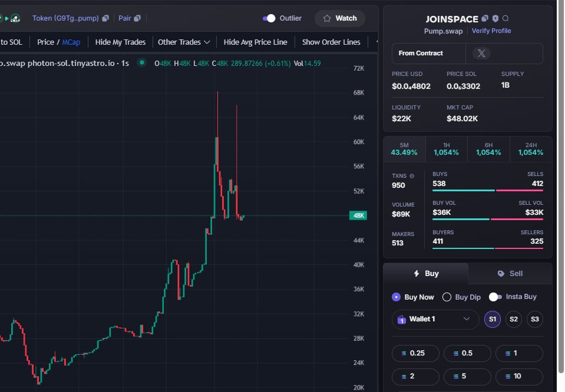Click the MKT CAP value $48.02K
Viewport: 565px width, 392px height.
pyautogui.click(x=462, y=119)
